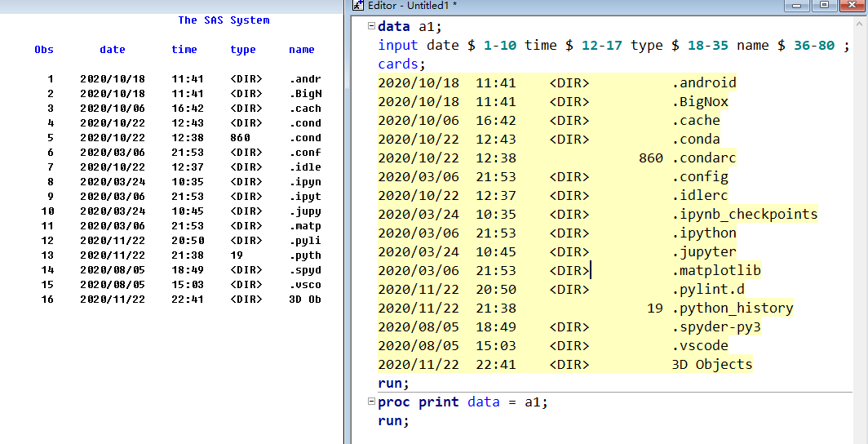Click '.jupyter' in the editor data lines
868x444 pixels.
704,252
